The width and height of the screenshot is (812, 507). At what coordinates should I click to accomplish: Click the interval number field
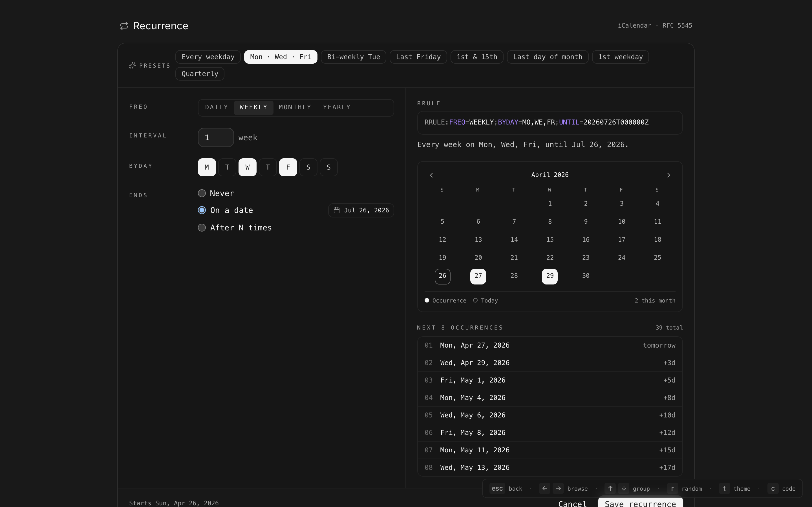pos(215,137)
